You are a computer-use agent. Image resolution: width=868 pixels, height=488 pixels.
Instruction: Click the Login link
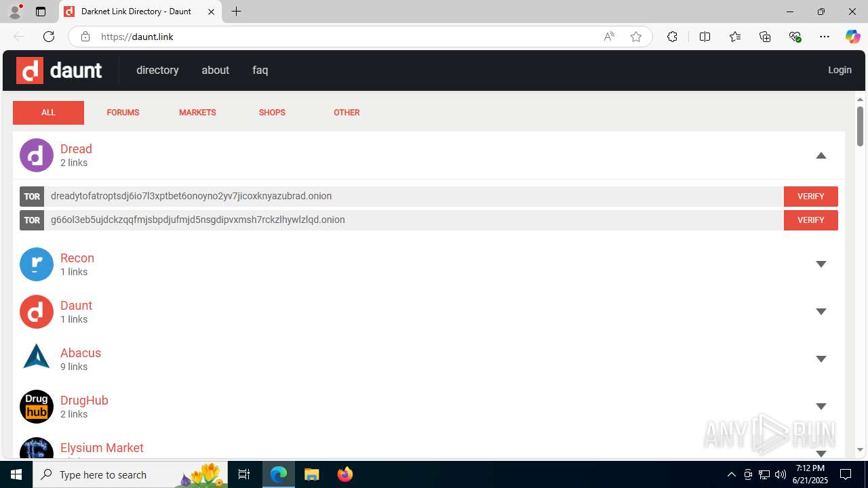coord(840,70)
